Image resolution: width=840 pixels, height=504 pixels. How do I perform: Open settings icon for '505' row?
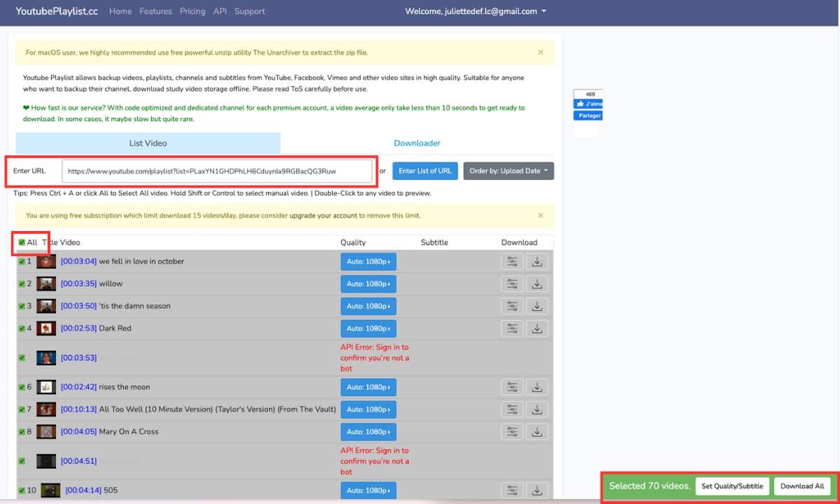click(512, 491)
